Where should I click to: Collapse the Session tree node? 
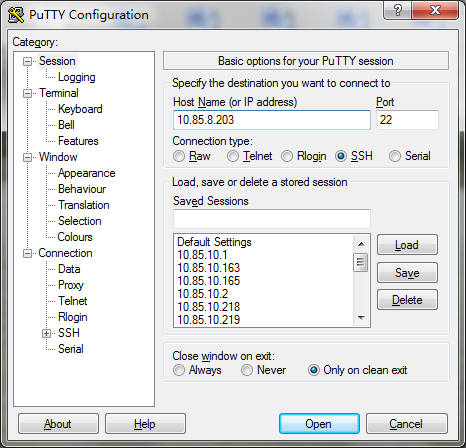point(27,61)
